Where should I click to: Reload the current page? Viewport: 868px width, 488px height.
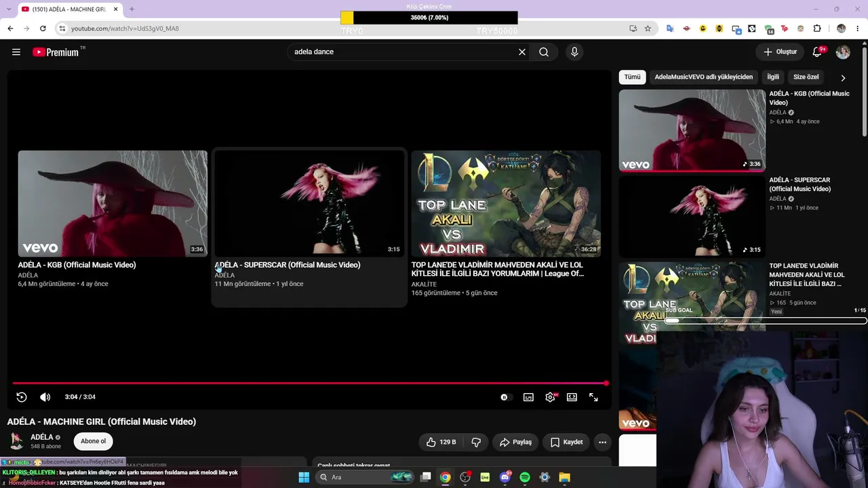coord(43,28)
